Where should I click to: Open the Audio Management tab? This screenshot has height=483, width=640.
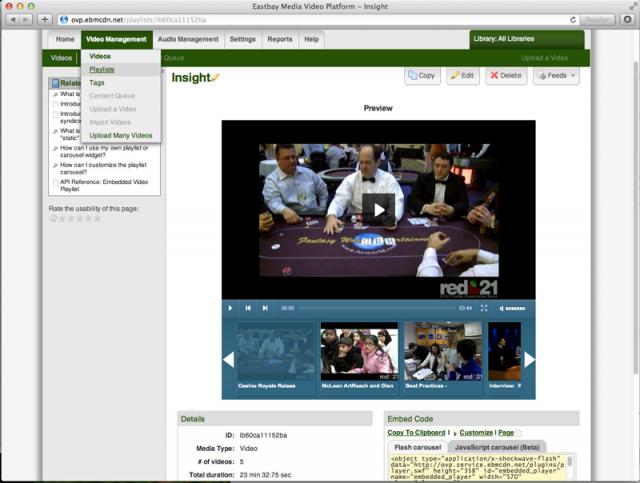point(188,39)
